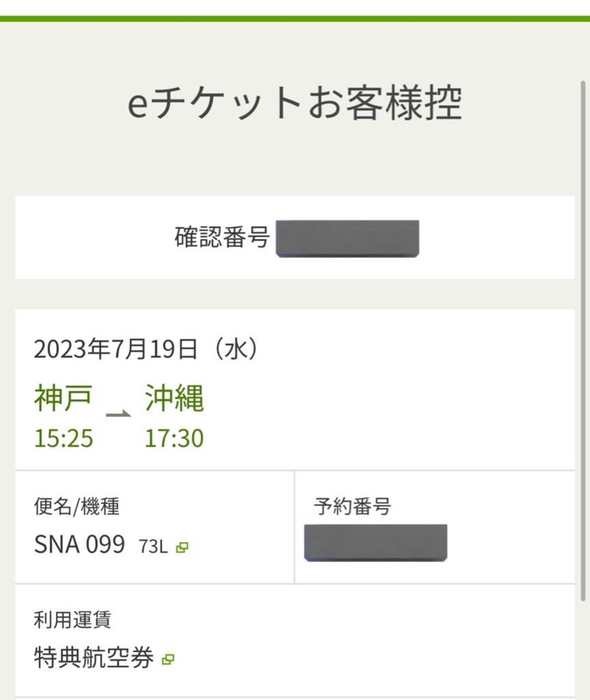Click the 特典航空券 fare text
This screenshot has width=590, height=700.
94,657
